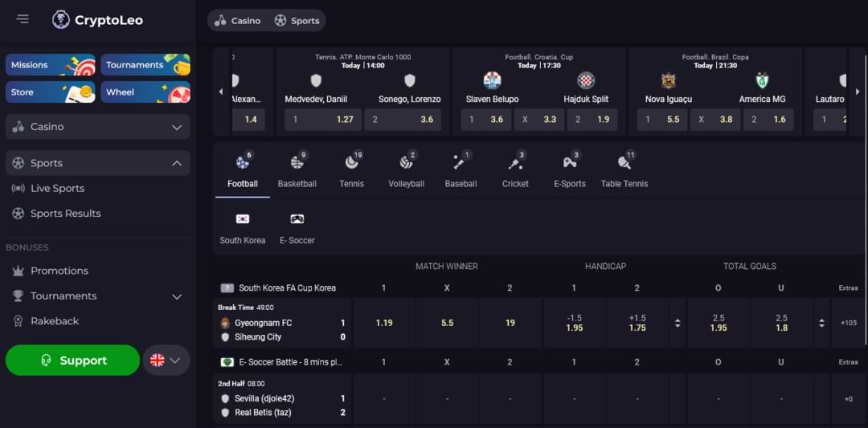Image resolution: width=868 pixels, height=428 pixels.
Task: Pick Nova Iguaçu win at 5.5
Action: [x=662, y=120]
